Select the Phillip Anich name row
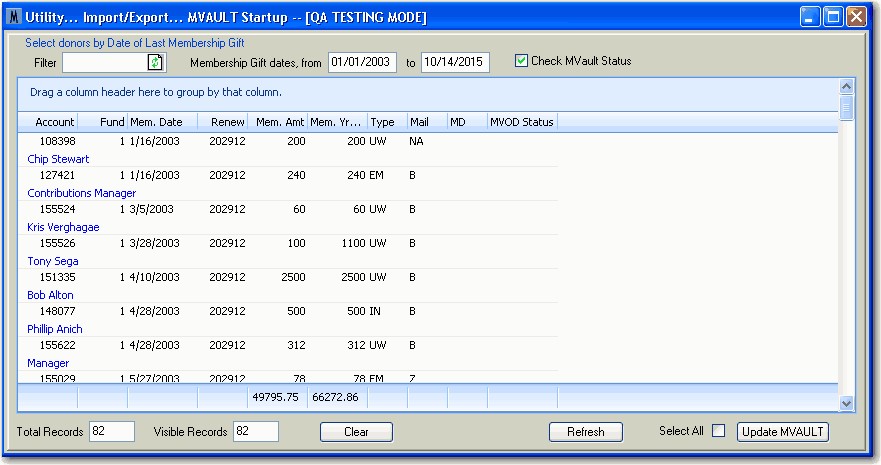The image size is (881, 465). (288, 329)
